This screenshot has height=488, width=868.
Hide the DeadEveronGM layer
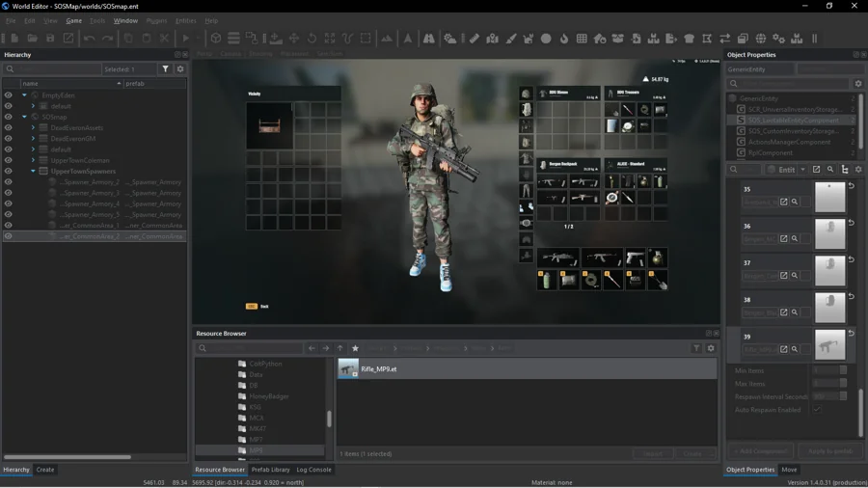9,138
